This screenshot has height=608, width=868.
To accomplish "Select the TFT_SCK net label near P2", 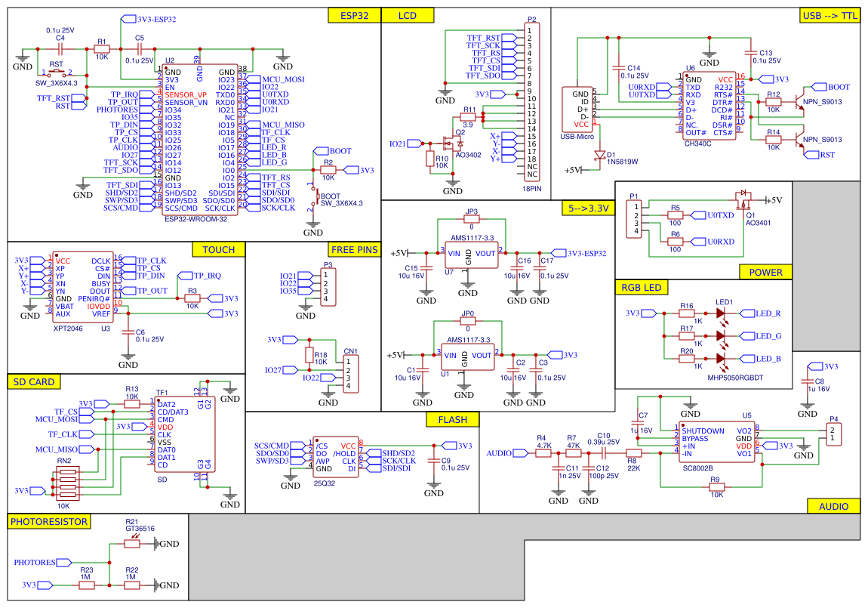I will [491, 44].
